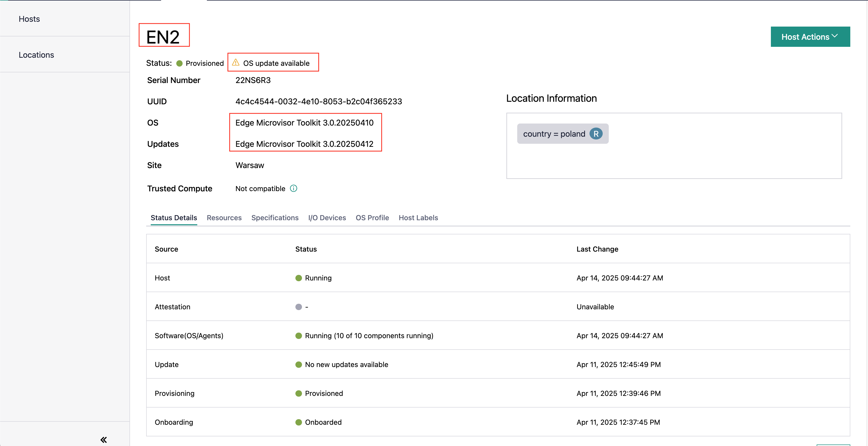Switch to the Resources tab
The height and width of the screenshot is (446, 868).
point(224,218)
